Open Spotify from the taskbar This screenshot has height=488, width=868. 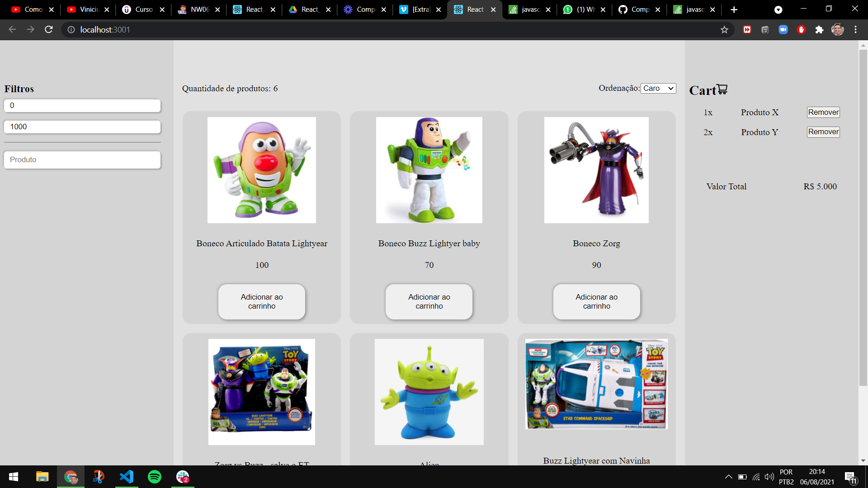pos(155,477)
